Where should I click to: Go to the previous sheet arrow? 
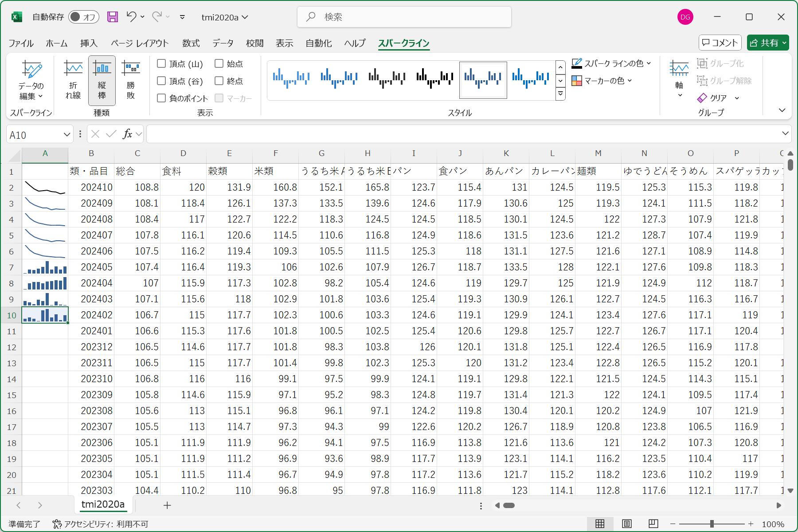point(19,505)
